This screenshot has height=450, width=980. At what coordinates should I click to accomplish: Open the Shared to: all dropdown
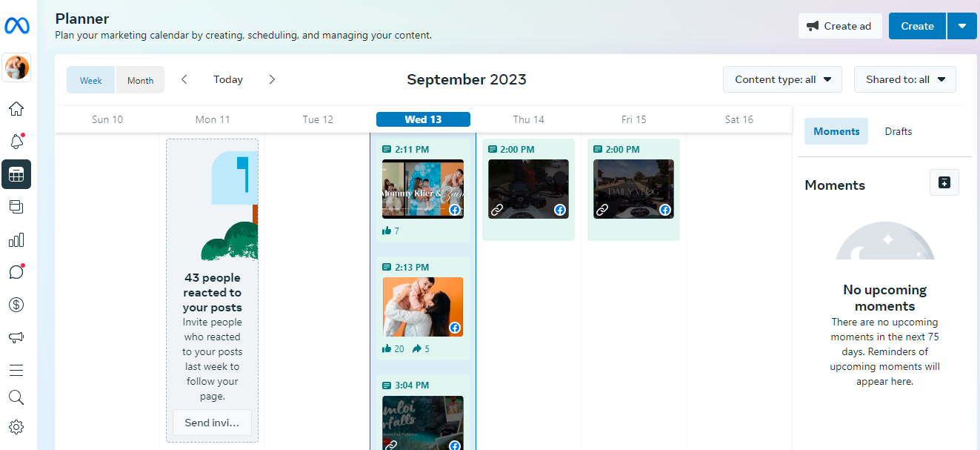point(905,79)
